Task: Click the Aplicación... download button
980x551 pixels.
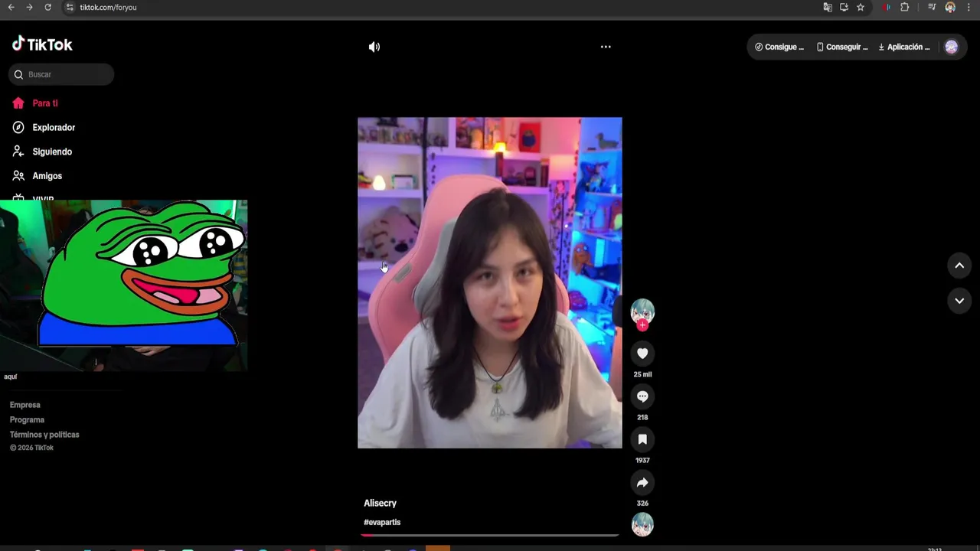Action: [x=904, y=47]
